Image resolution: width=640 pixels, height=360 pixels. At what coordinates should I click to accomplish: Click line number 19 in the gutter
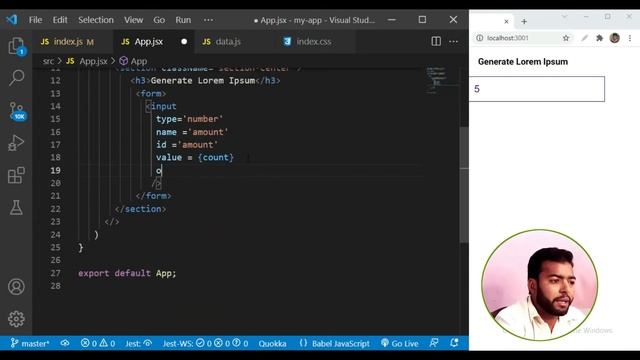click(x=56, y=170)
